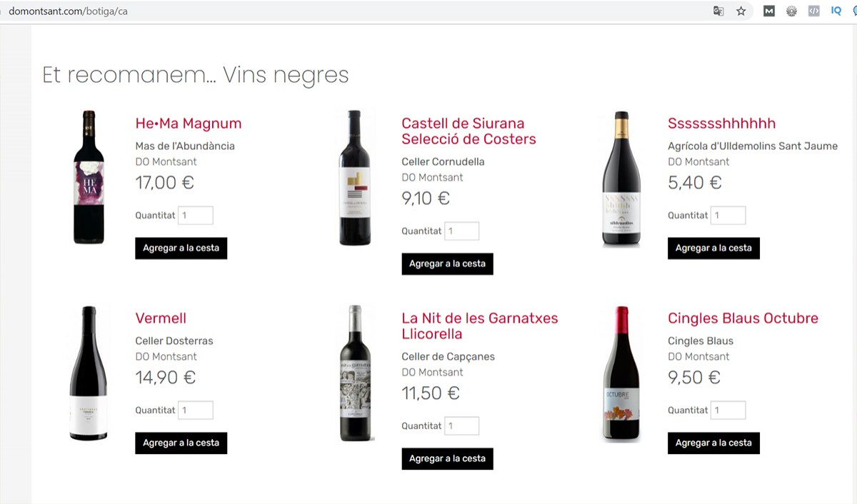857x504 pixels.
Task: Open La Nit de les Garnatxes Llicorella
Action: [479, 326]
